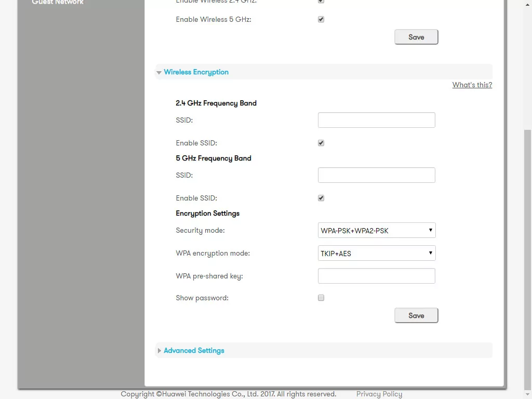Tick the Show password checkbox

click(321, 298)
